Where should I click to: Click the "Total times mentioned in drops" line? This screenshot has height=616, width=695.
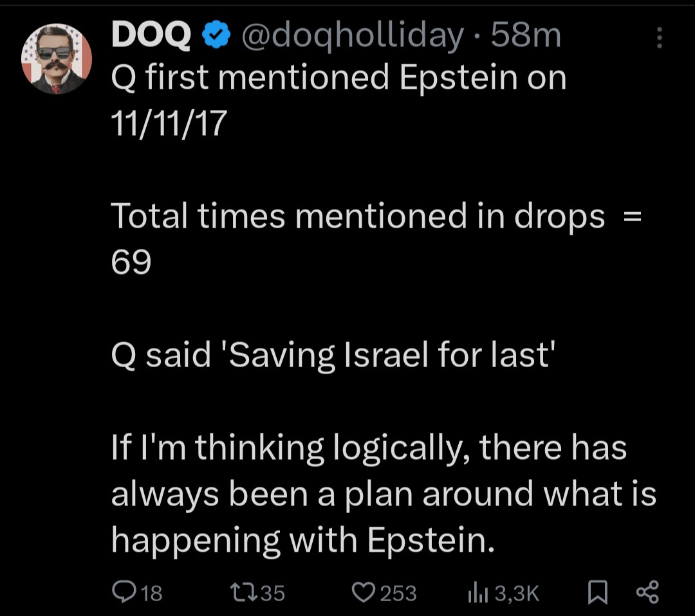point(358,216)
